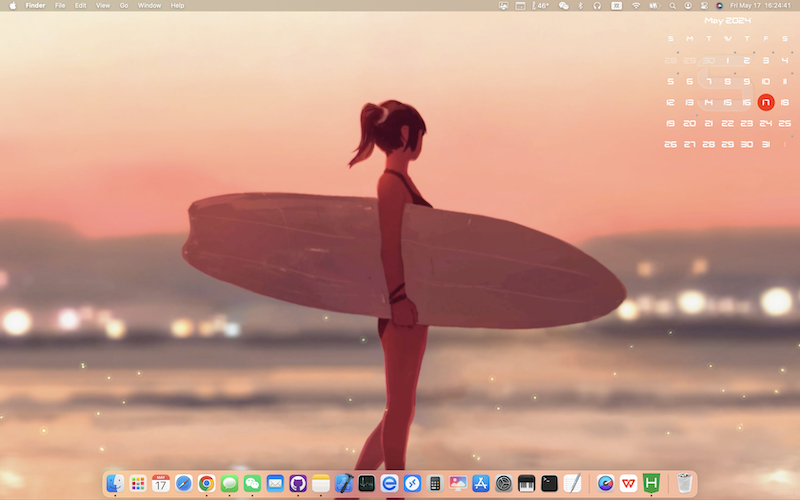Launch Google Chrome from the Dock
The height and width of the screenshot is (500, 800).
[207, 483]
